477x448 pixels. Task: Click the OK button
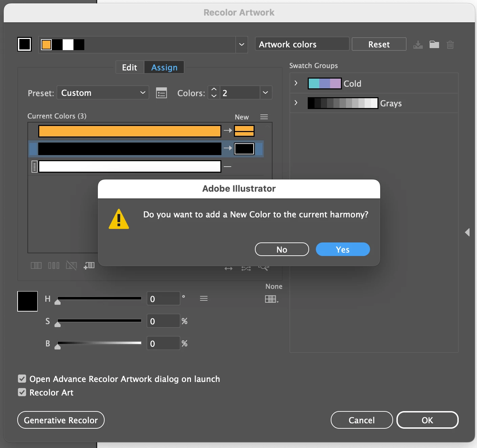coord(427,420)
